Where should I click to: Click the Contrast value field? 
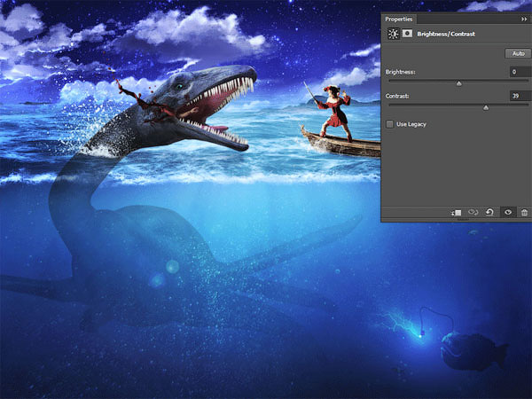pos(520,96)
